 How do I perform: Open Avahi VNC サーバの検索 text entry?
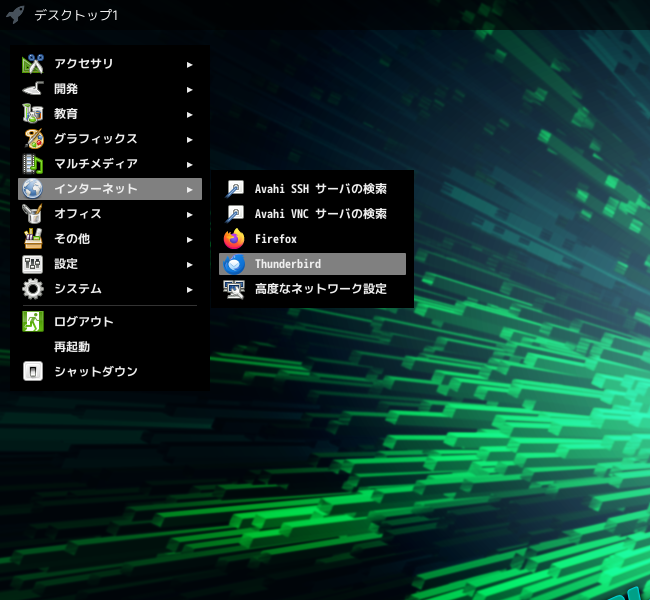[x=321, y=214]
